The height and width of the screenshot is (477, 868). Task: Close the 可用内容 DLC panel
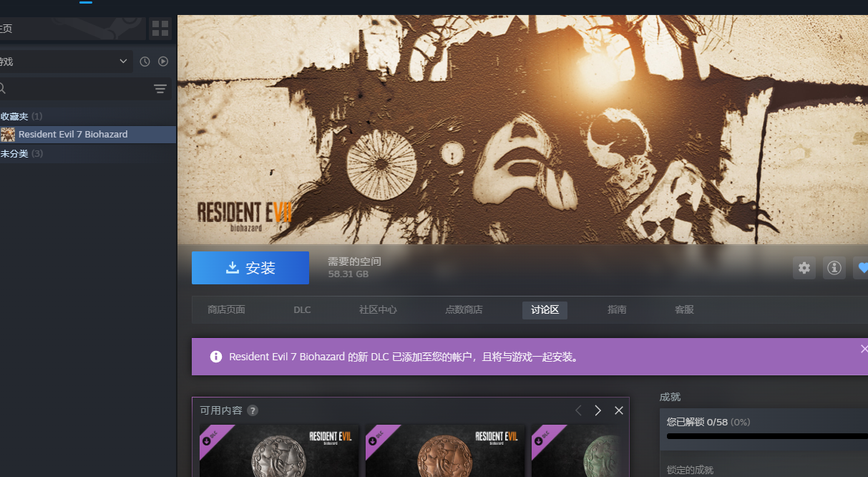pos(619,410)
